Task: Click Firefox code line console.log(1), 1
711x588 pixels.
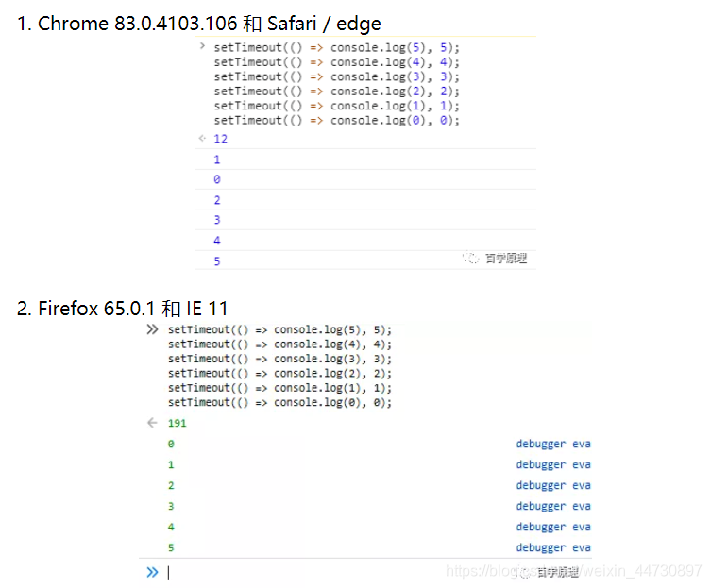Action: 279,388
